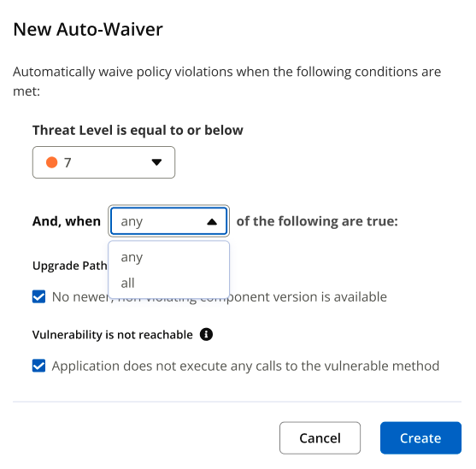
Task: Click the 'any' condition combo box field
Action: (169, 221)
